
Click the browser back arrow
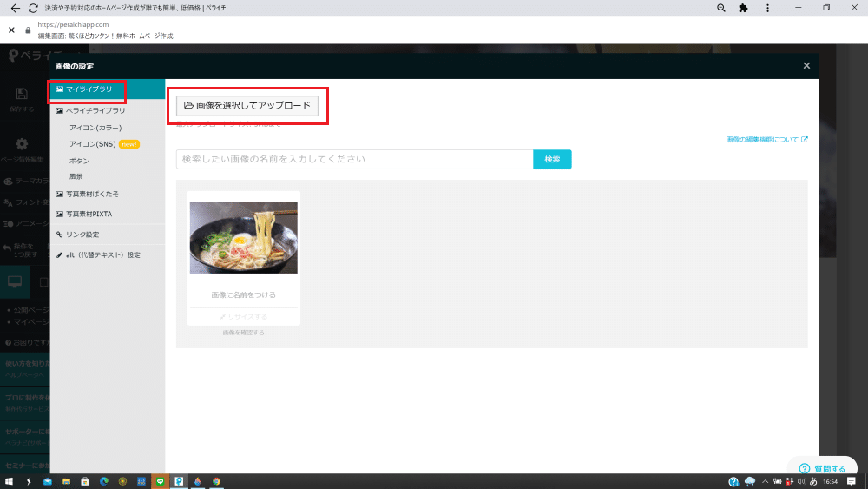pos(15,8)
